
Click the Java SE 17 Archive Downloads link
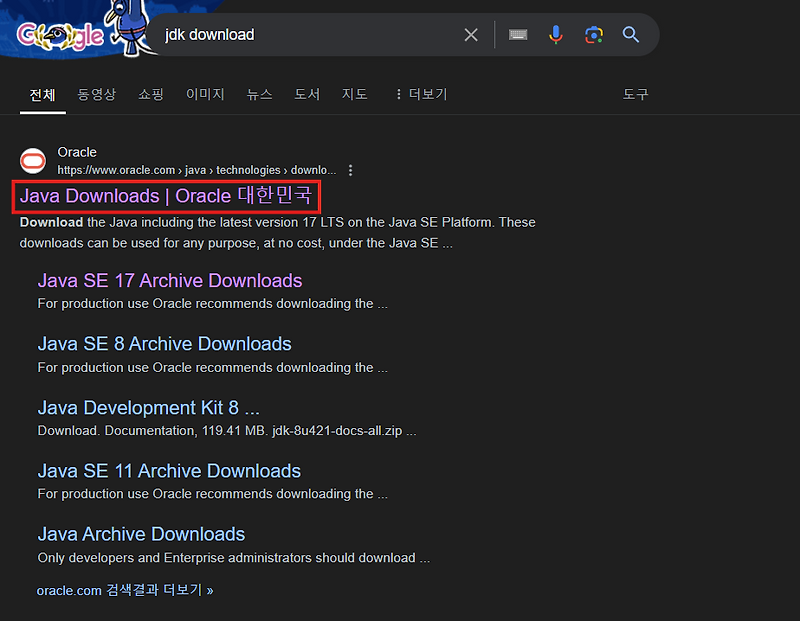pyautogui.click(x=169, y=281)
